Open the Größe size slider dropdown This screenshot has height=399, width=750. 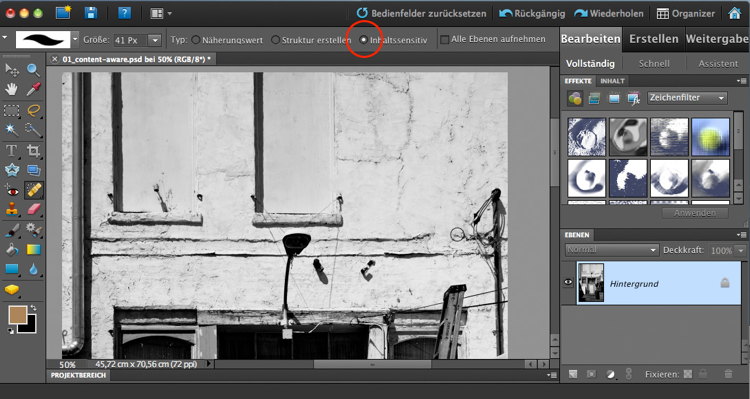click(x=154, y=40)
